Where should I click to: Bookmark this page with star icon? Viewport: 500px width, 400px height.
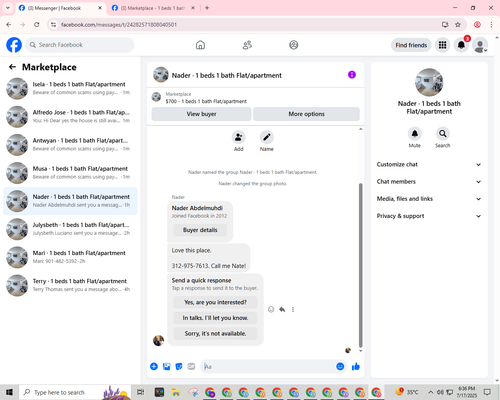458,25
